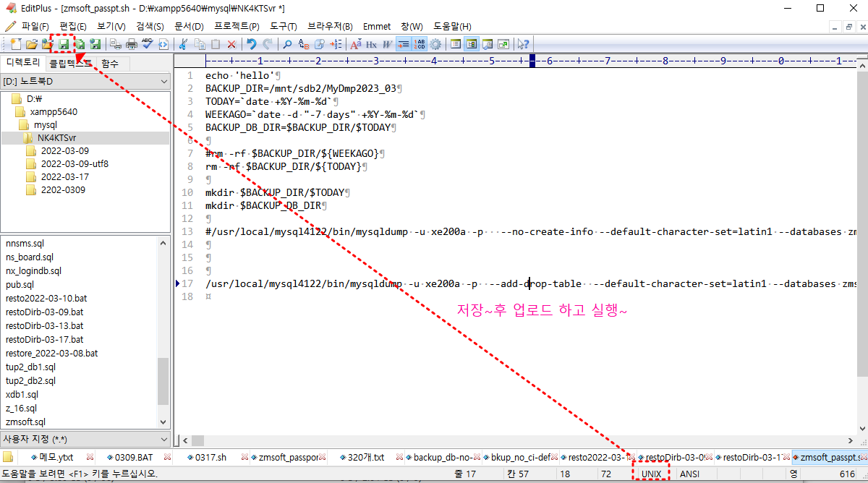Screen dimensions: 868x483
Task: Click the Redo arrow icon
Action: tap(268, 44)
